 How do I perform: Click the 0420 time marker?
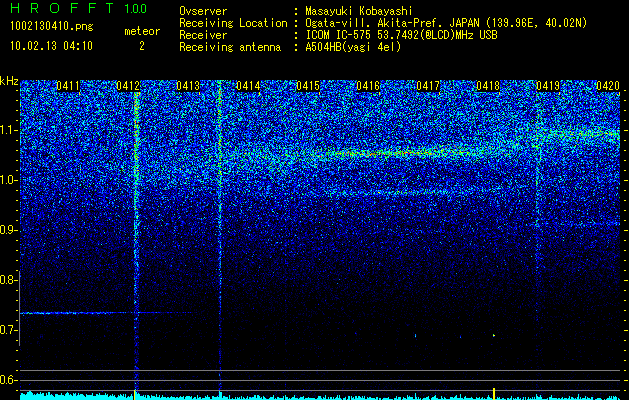click(x=608, y=86)
